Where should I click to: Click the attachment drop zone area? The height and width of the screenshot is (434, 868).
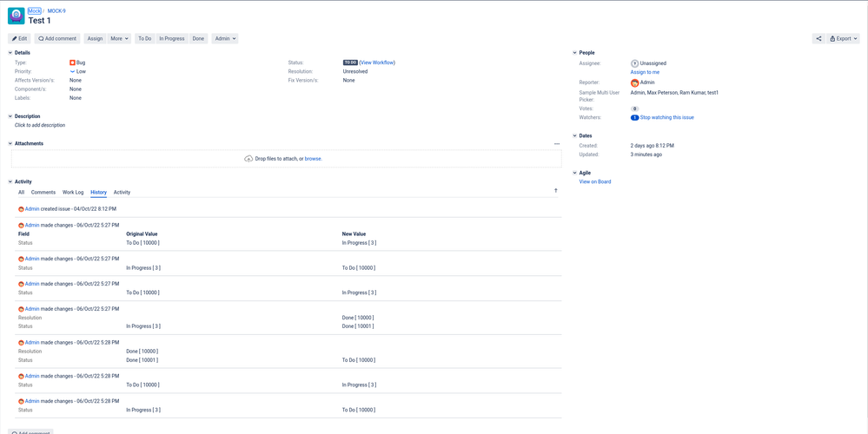(286, 159)
